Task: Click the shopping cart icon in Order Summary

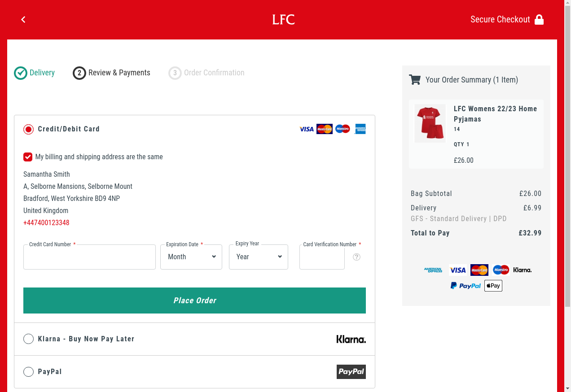Action: click(415, 80)
